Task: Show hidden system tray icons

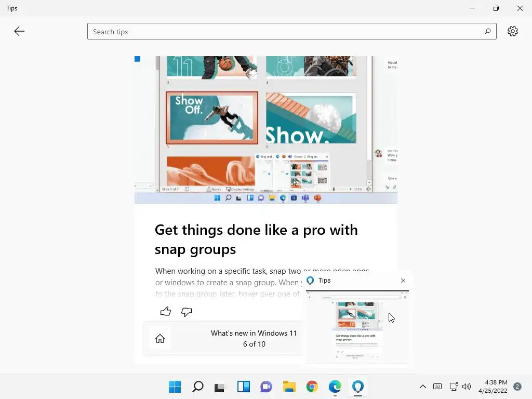Action: click(x=423, y=387)
